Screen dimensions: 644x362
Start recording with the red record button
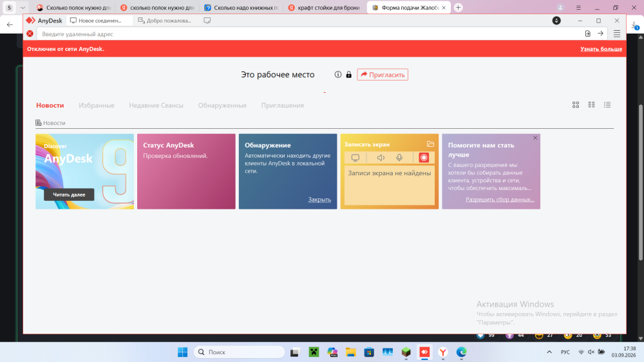point(424,158)
